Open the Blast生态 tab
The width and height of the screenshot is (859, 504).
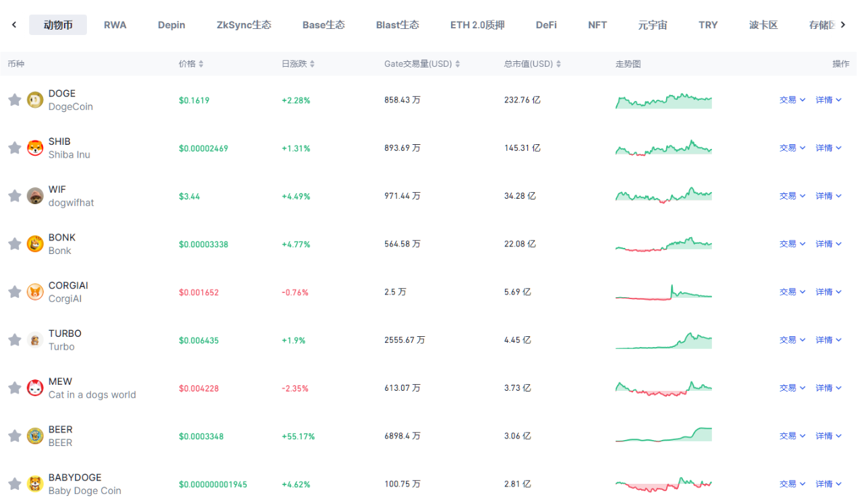coord(398,25)
